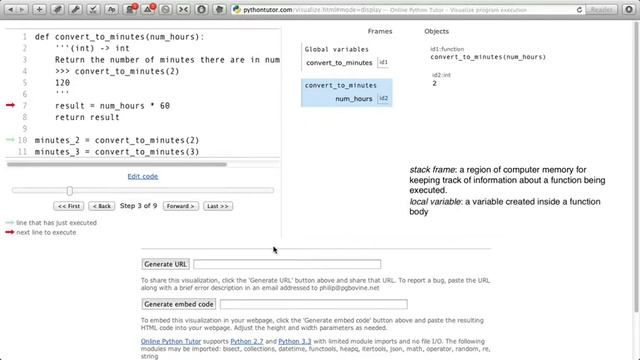Image resolution: width=640 pixels, height=360 pixels.
Task: Click the crossed-out circle toolbar icon
Action: [x=165, y=9]
